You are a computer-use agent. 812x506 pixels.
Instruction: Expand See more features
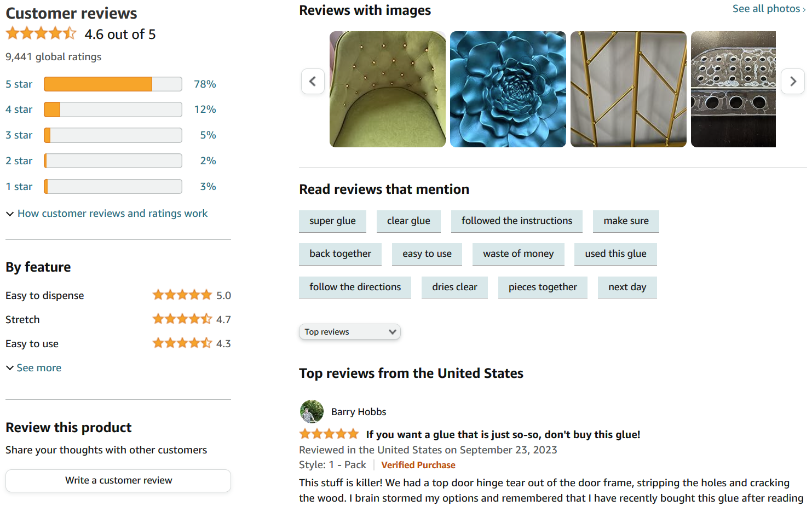coord(38,368)
